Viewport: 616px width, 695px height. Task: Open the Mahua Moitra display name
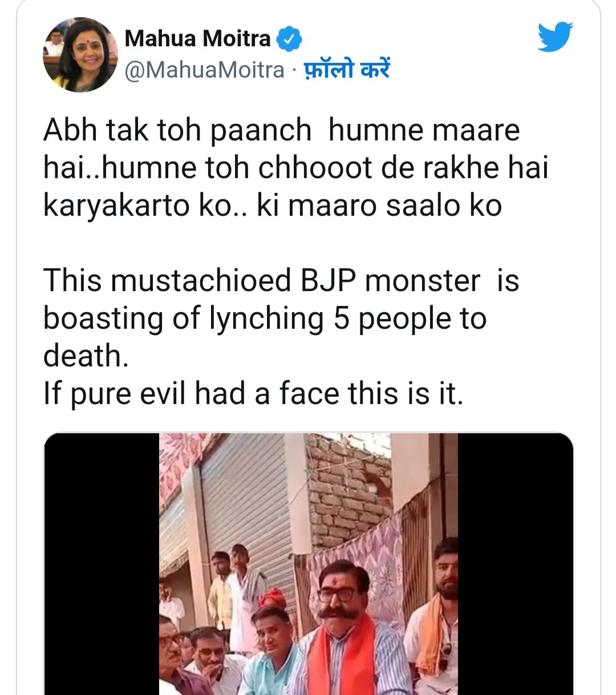pos(197,39)
